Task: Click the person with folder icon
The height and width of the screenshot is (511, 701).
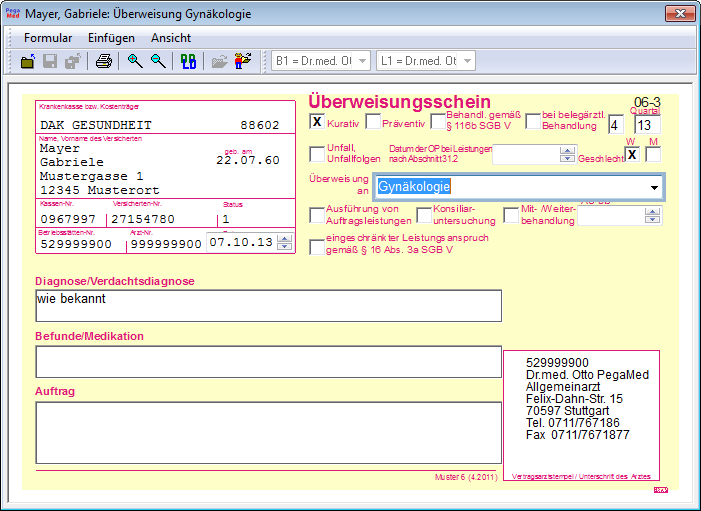Action: (243, 61)
